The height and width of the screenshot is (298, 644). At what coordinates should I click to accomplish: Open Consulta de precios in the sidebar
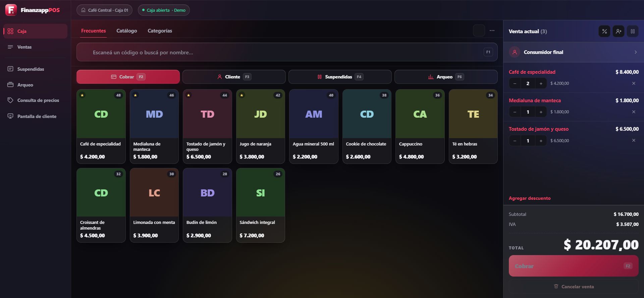coord(35,100)
